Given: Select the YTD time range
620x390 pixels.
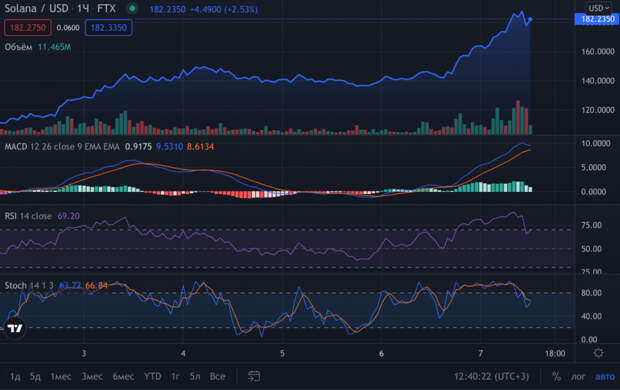Looking at the screenshot, I should 153,377.
